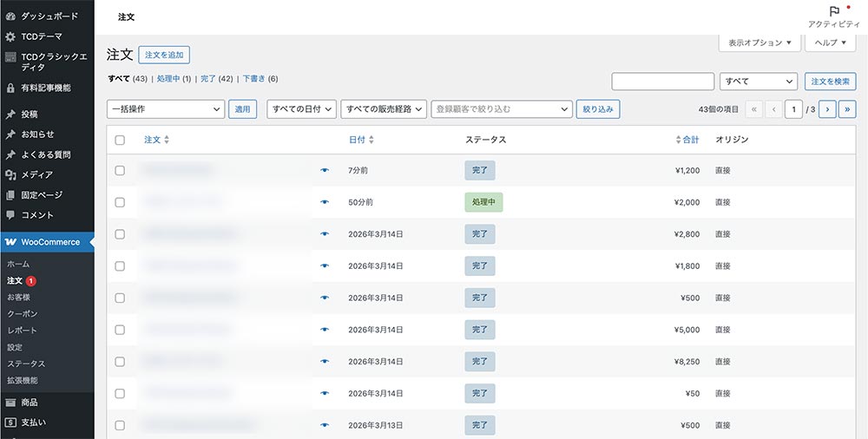The width and height of the screenshot is (868, 439).
Task: Toggle the select-all checkbox in table header
Action: point(120,140)
